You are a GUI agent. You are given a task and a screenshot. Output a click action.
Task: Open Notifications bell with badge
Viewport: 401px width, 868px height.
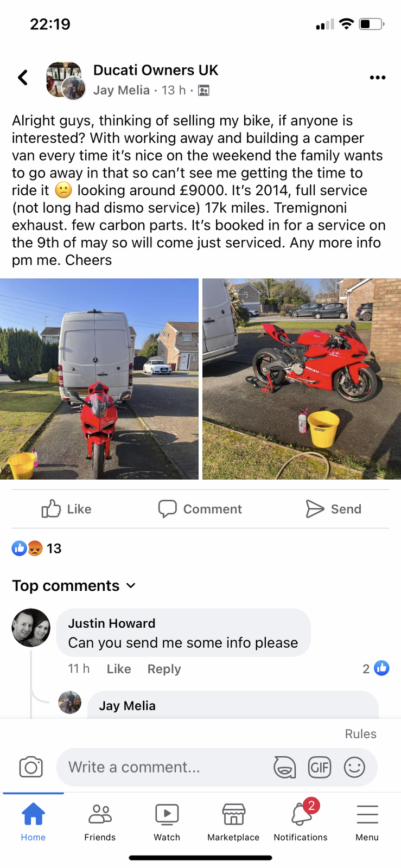pos(301,819)
